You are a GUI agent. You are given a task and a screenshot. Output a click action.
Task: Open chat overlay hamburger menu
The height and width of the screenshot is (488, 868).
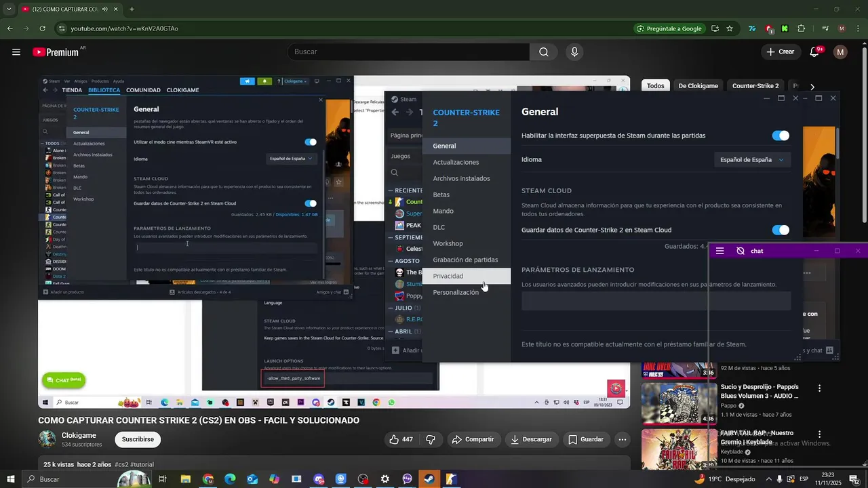(x=720, y=251)
